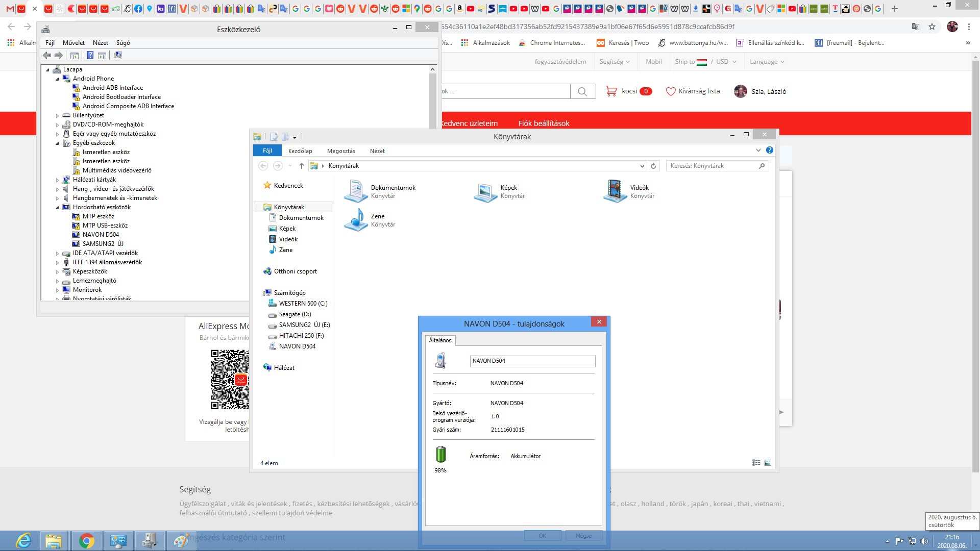Click the show/hide console tree toolbar icon

point(75,55)
